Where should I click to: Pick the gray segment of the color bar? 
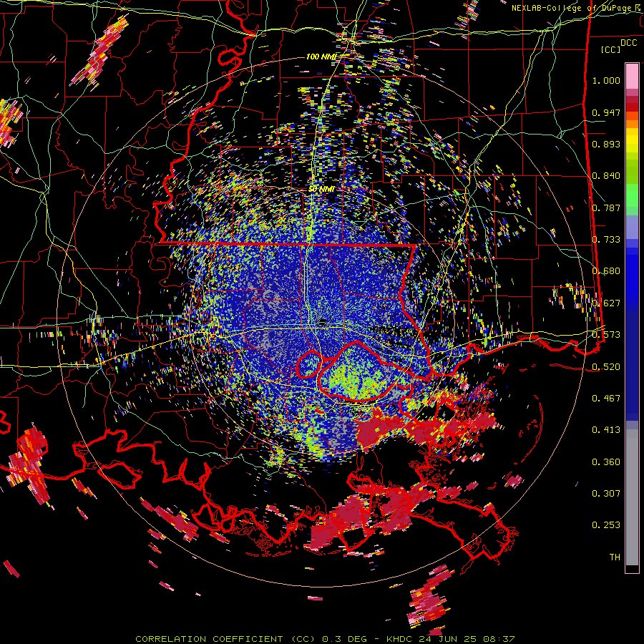tap(632, 497)
